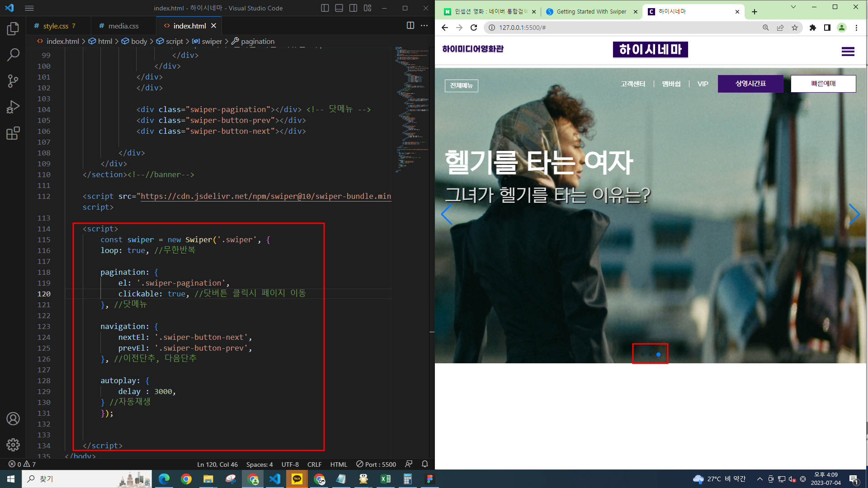Screen dimensions: 868x488
Task: Open the Extensions view
Action: pos(13,133)
